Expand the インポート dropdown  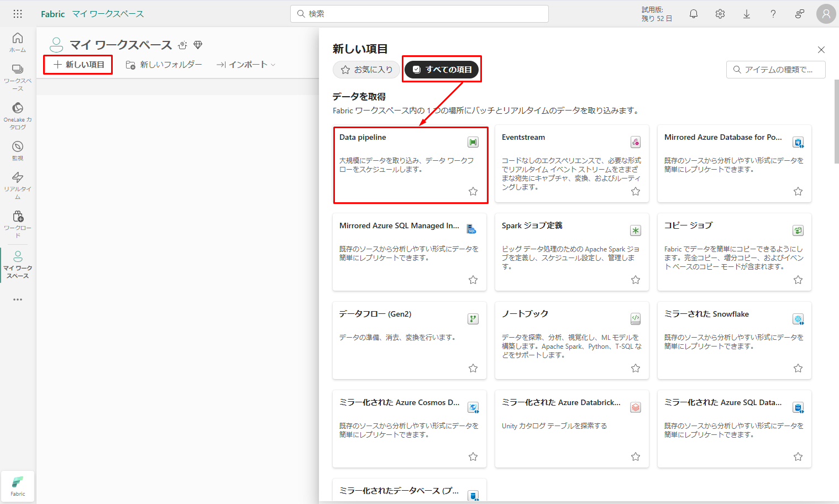pyautogui.click(x=246, y=65)
